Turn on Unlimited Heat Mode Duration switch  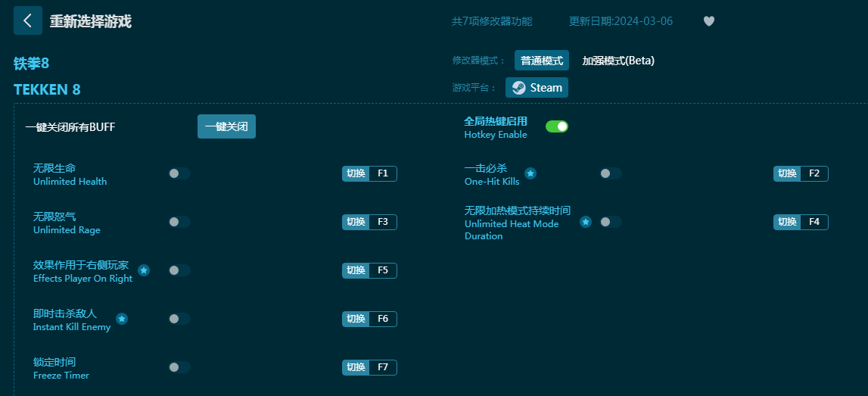611,222
